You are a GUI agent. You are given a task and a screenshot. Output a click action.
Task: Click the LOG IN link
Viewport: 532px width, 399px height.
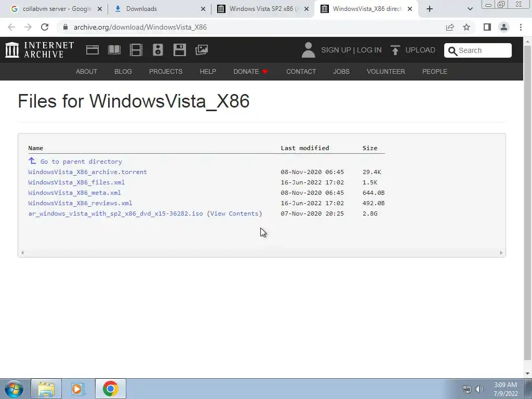click(x=369, y=50)
